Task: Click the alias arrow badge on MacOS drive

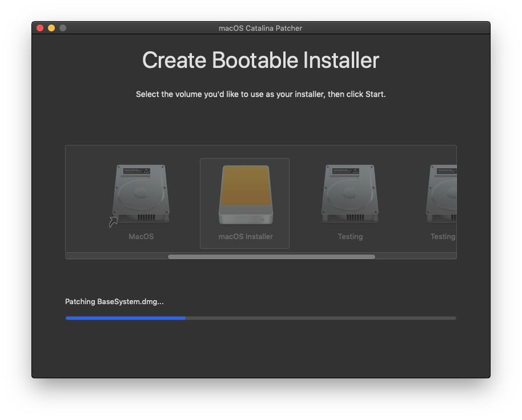Action: [113, 222]
